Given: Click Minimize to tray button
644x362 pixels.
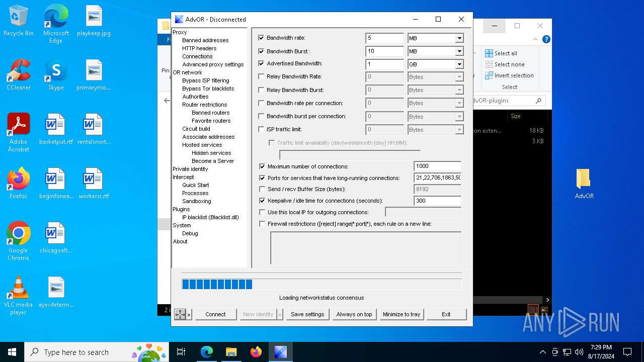Looking at the screenshot, I should tap(401, 314).
